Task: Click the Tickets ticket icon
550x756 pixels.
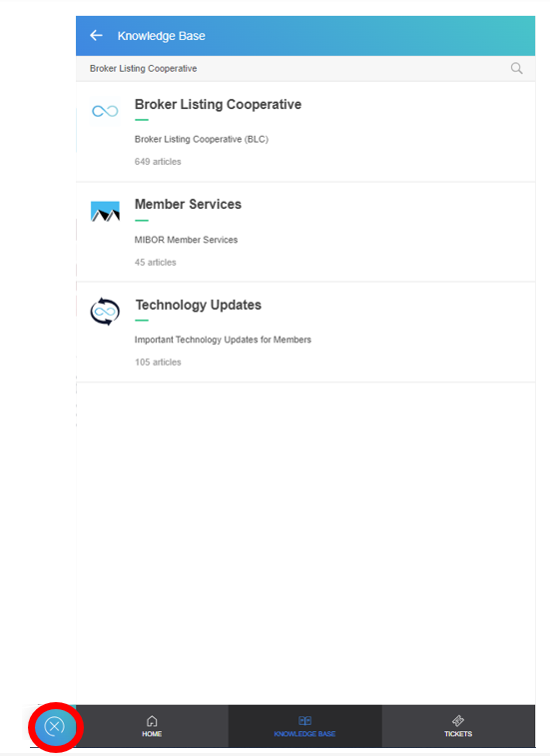Action: coord(458,720)
